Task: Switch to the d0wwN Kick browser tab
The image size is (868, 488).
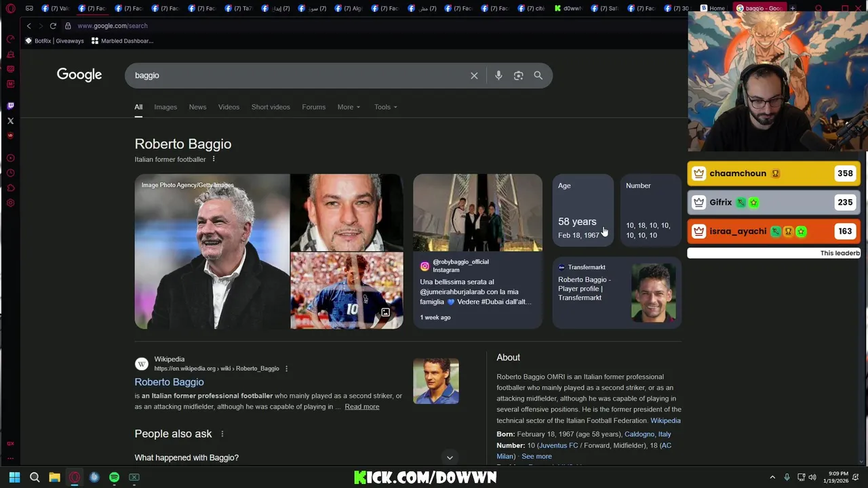Action: (x=568, y=9)
